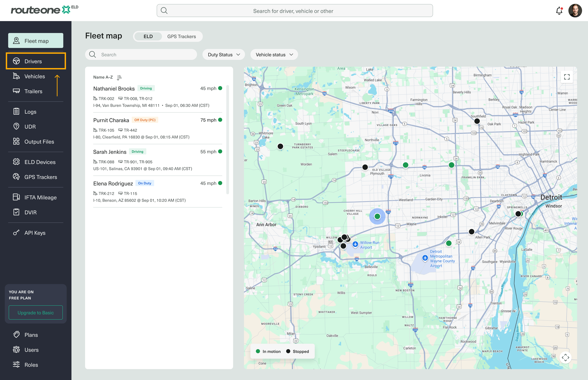Open the notifications bell
Screen dimensions: 588x380
[x=559, y=11]
